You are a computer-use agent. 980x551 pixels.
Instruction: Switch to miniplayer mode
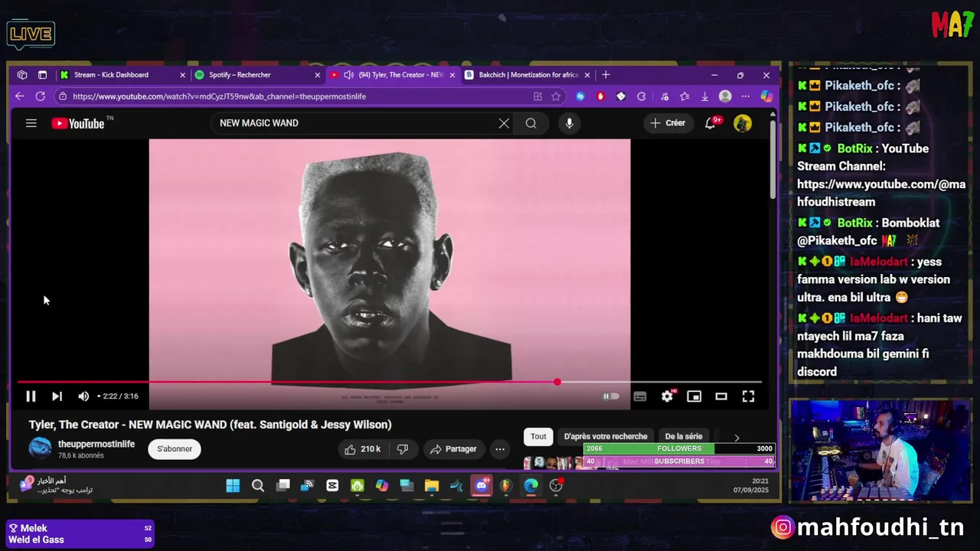pyautogui.click(x=694, y=396)
